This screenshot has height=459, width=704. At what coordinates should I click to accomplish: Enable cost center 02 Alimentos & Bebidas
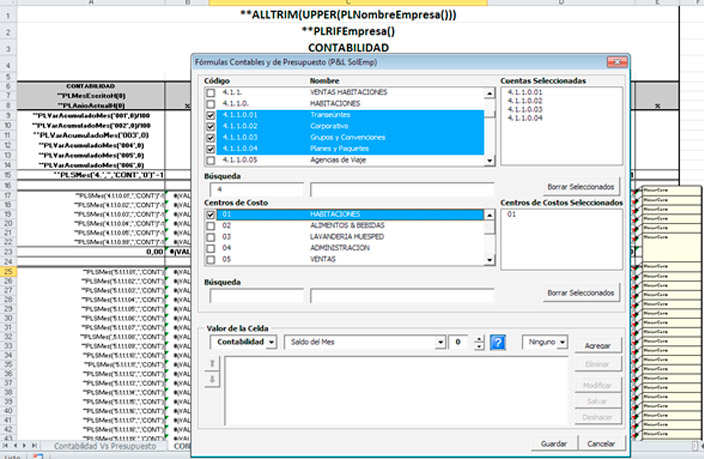pos(210,226)
